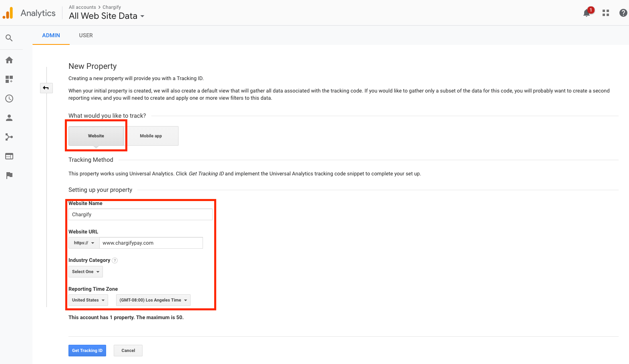Click the back arrow button beside New Property

tap(46, 88)
